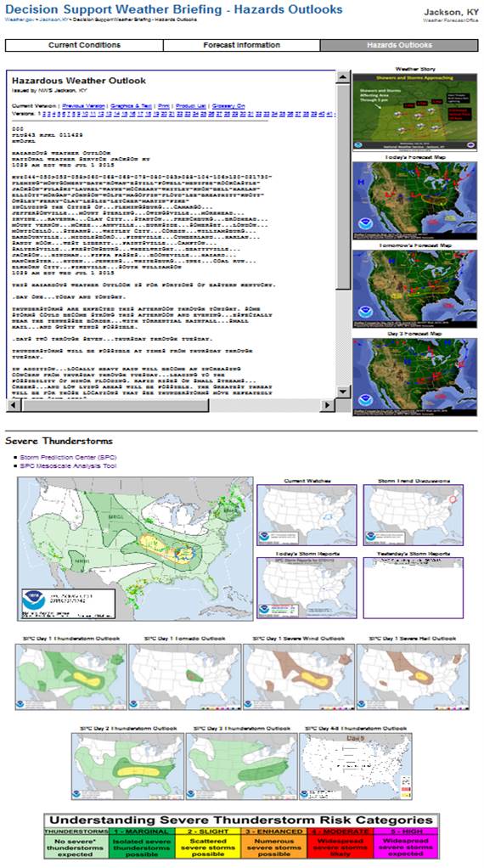Open the Forecast Information tab
Viewport: 484px width, 868px height.
(242, 45)
